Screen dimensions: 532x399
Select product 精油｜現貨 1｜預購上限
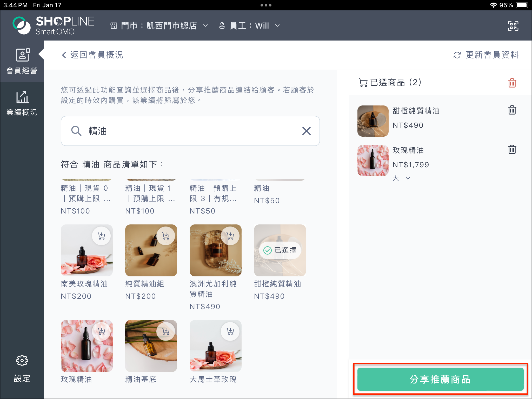[150, 193]
